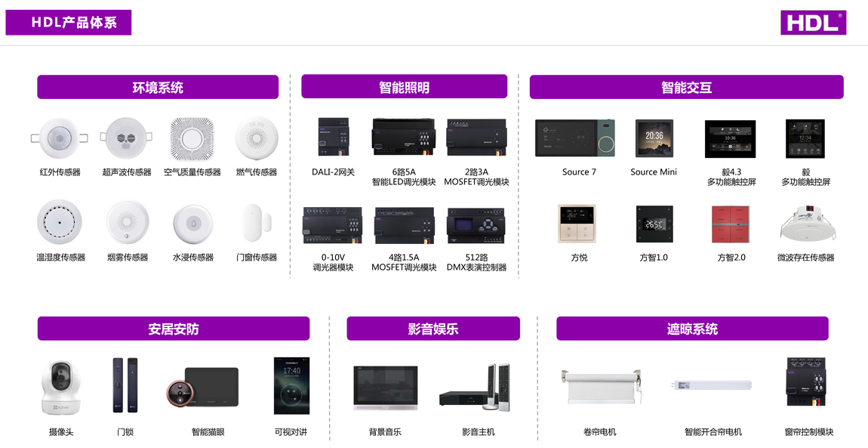Select the ultrasonic sensor (超声波传感器) image
Screen dimensions: 868x448
pos(126,138)
